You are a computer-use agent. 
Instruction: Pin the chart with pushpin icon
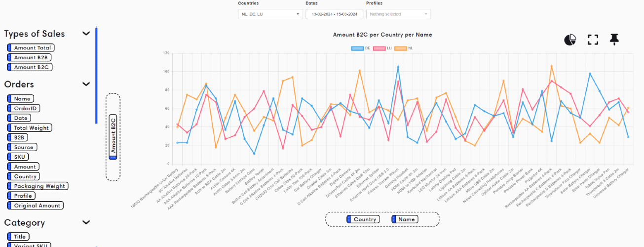(614, 40)
